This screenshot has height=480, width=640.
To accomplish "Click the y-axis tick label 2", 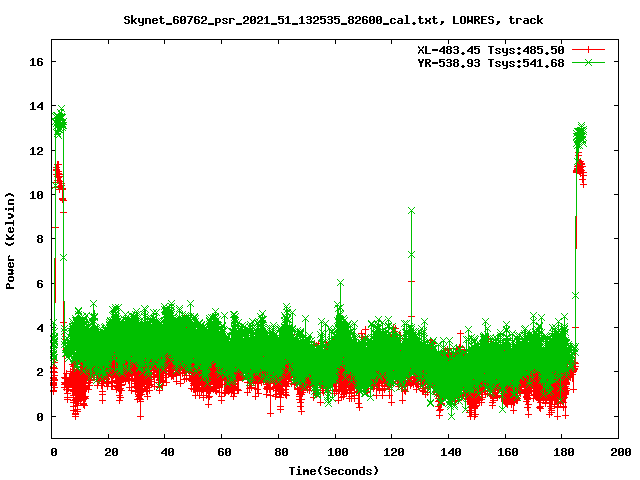I will [x=40, y=372].
